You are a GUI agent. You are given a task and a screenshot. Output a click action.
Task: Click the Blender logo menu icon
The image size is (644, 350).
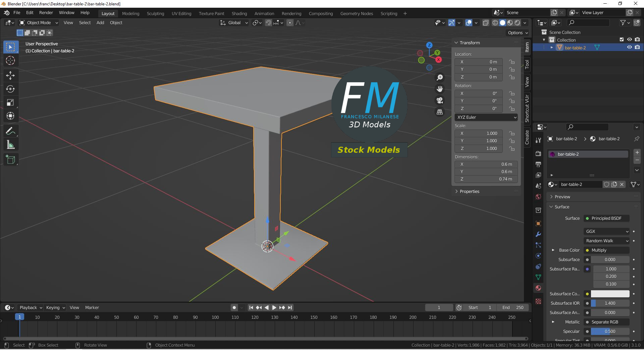point(6,13)
